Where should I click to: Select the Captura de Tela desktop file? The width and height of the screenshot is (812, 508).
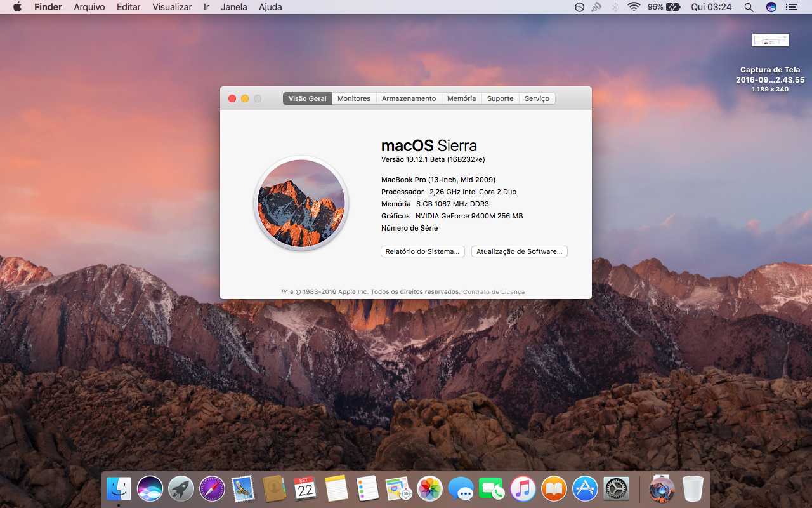tap(771, 62)
